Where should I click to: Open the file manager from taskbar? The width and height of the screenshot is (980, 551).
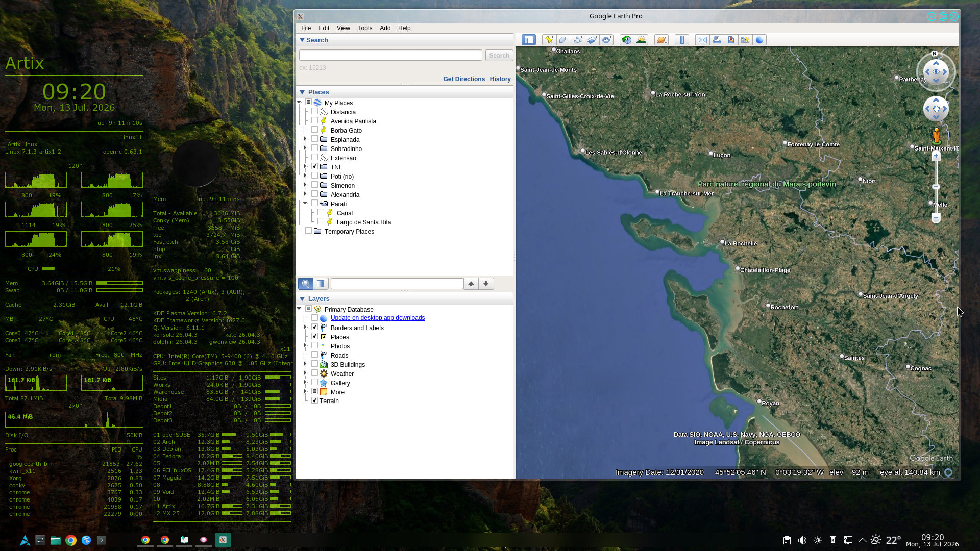click(56, 540)
